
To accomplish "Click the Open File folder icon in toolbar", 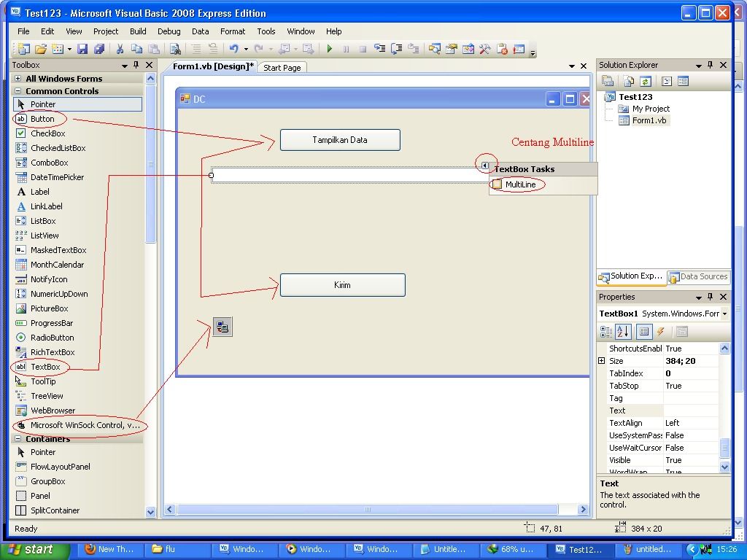I will (41, 49).
